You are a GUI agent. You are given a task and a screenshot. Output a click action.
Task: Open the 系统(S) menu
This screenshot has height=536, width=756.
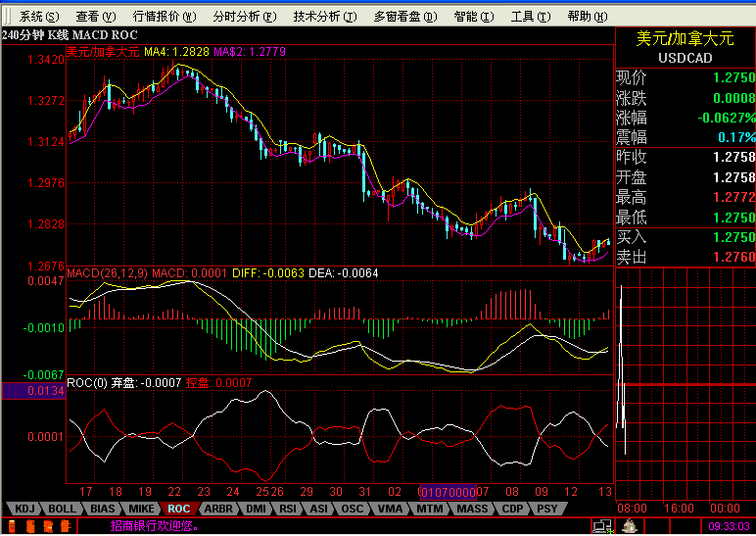point(39,17)
